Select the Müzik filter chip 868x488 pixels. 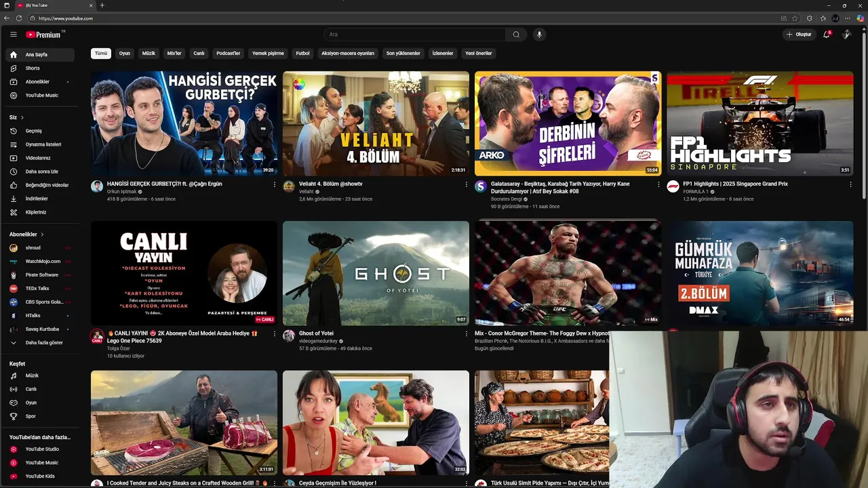pos(149,54)
